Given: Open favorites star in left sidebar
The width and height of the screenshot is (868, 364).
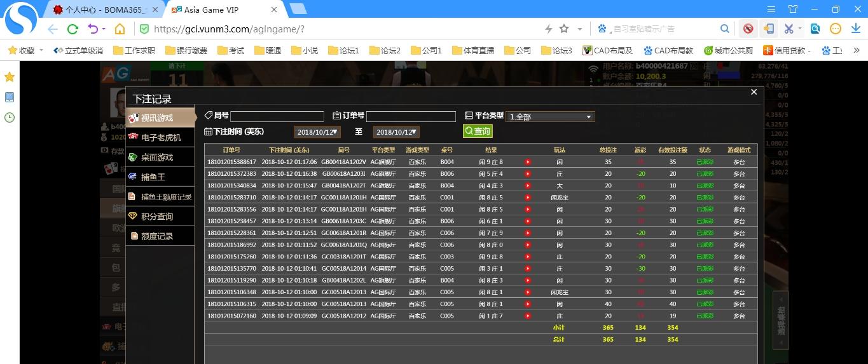Looking at the screenshot, I should 10,77.
